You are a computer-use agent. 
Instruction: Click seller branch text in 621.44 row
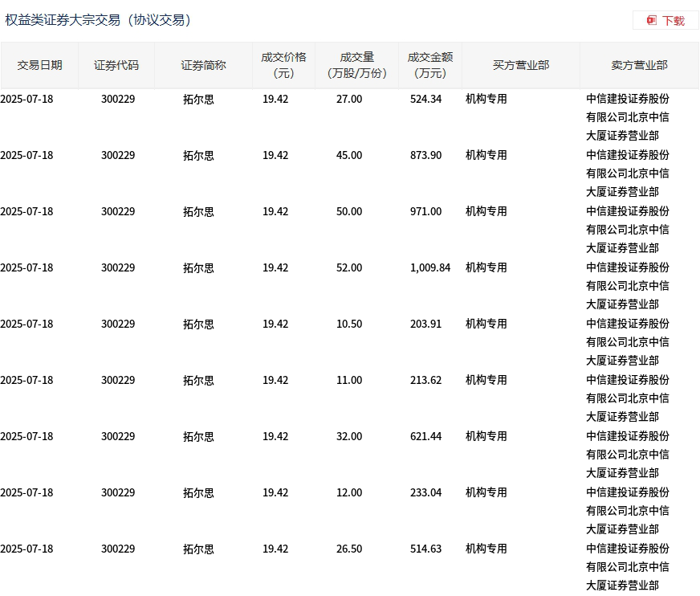tap(628, 455)
